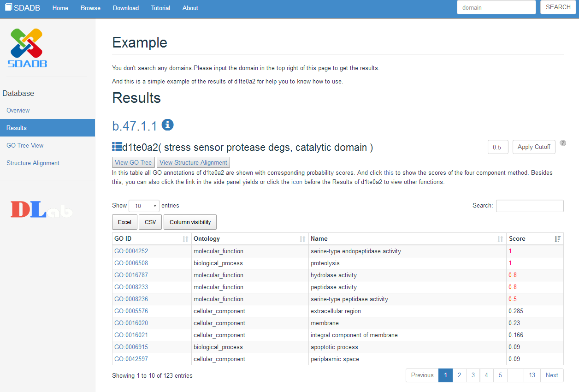Click the score value 0.285
Image resolution: width=579 pixels, height=392 pixels.
point(516,311)
